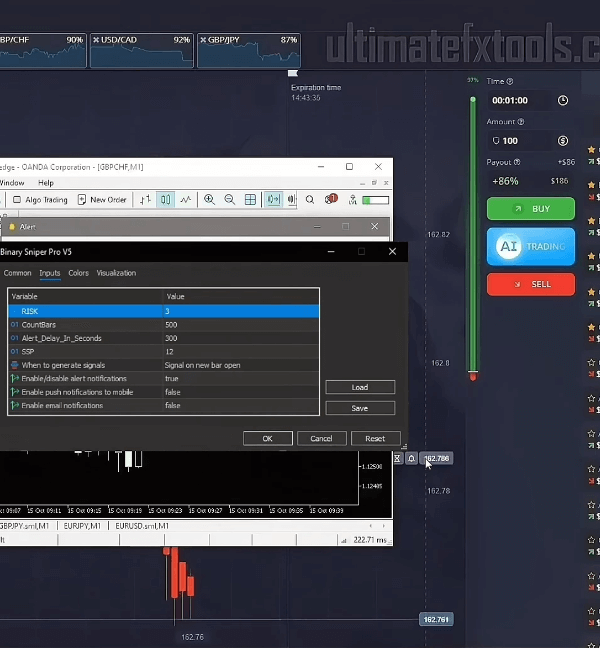
Task: Open the MetaTrader search magnifier
Action: [x=310, y=200]
